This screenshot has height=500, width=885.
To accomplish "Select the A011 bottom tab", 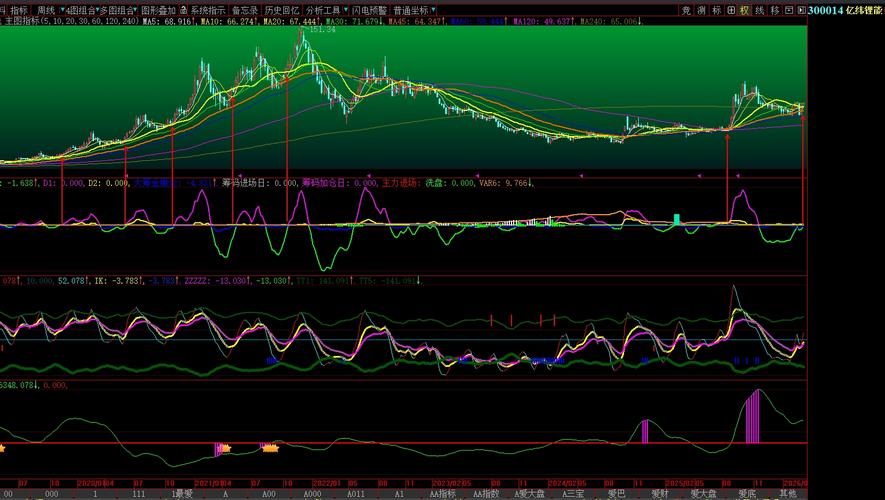I will point(356,494).
